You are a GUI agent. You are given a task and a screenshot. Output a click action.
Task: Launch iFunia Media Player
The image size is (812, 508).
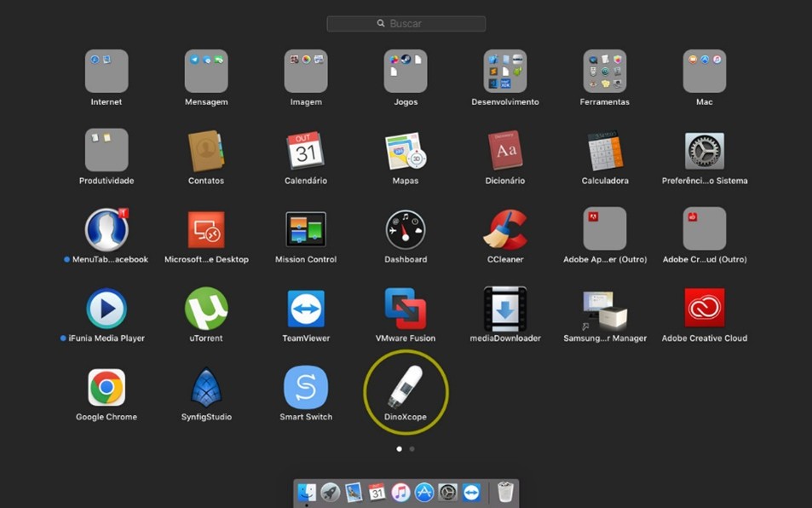coord(107,309)
